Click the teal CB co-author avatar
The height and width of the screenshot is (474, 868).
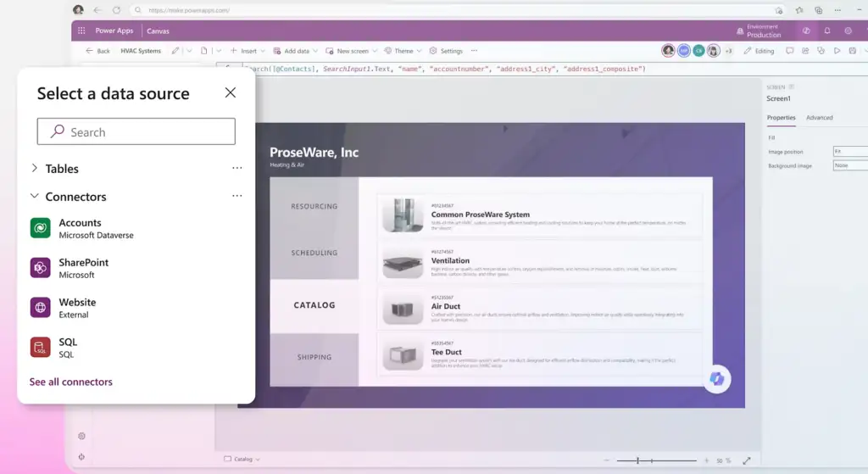[x=698, y=51]
